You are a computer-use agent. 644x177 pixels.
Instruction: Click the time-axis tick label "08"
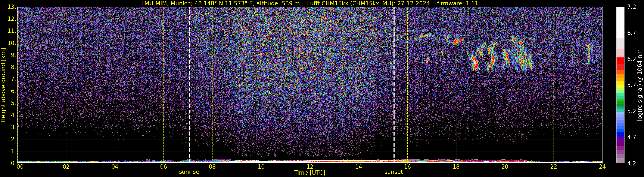212,167
